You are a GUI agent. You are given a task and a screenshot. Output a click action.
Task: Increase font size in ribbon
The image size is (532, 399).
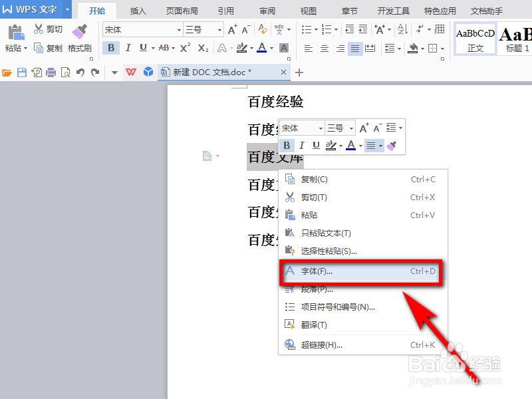[232, 30]
